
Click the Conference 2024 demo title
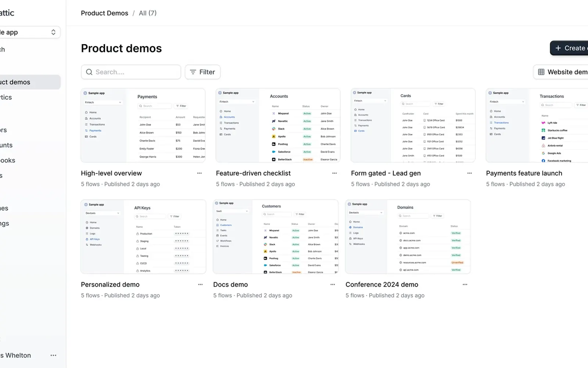382,284
